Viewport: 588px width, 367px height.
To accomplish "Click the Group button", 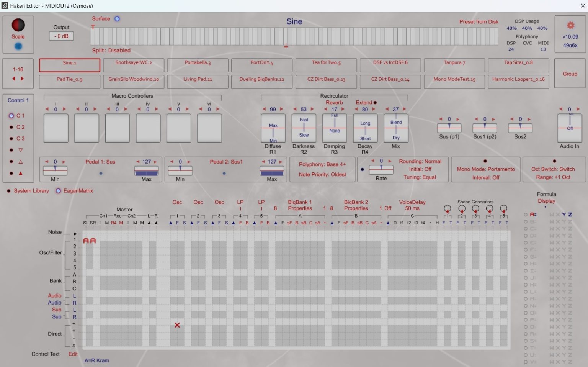I will 570,74.
